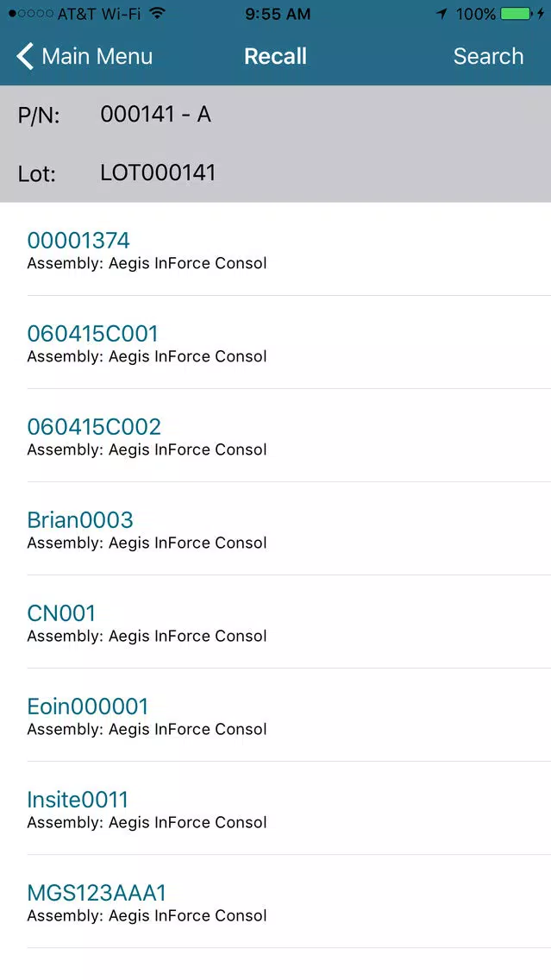
Task: Tap the Lot value LOT000141
Action: pos(158,173)
